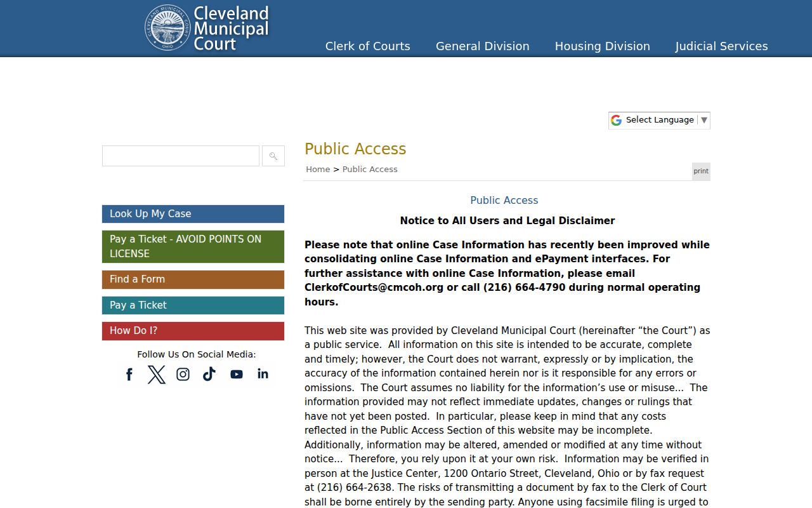Click the print button
The height and width of the screenshot is (508, 812).
(701, 171)
